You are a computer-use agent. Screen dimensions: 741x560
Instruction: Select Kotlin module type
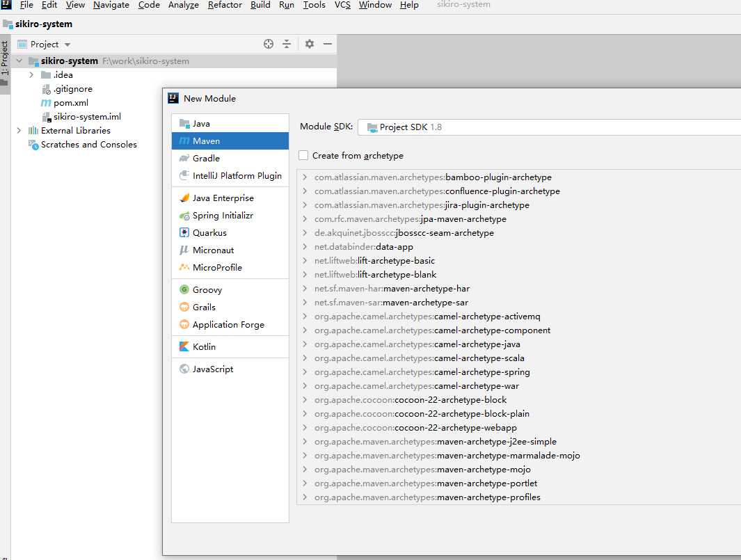click(x=230, y=347)
